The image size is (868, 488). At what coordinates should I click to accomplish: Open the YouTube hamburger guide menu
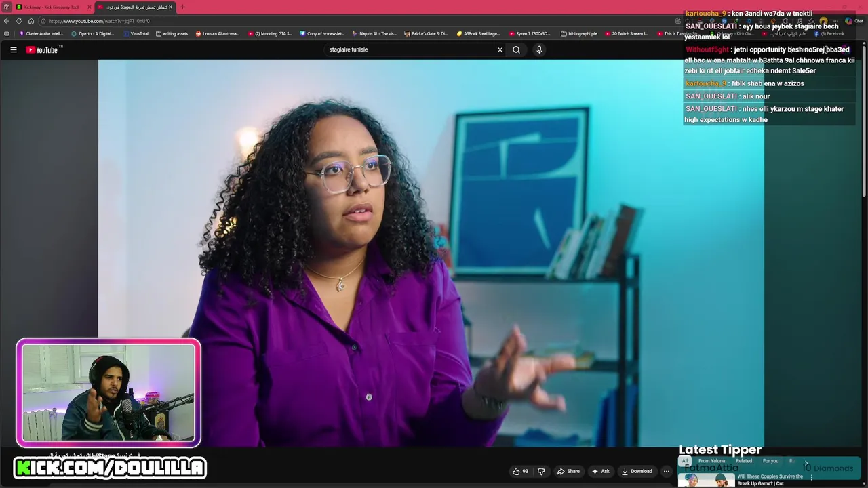click(x=13, y=49)
